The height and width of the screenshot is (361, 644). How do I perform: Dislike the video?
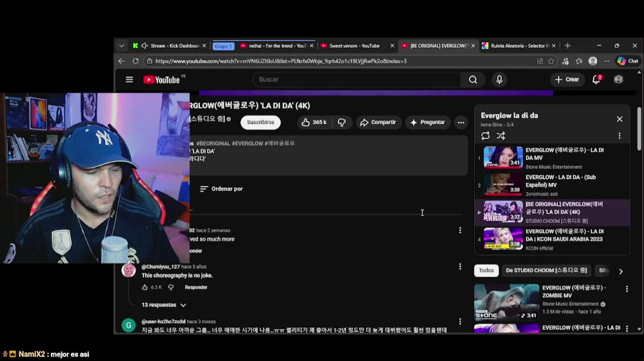[342, 122]
